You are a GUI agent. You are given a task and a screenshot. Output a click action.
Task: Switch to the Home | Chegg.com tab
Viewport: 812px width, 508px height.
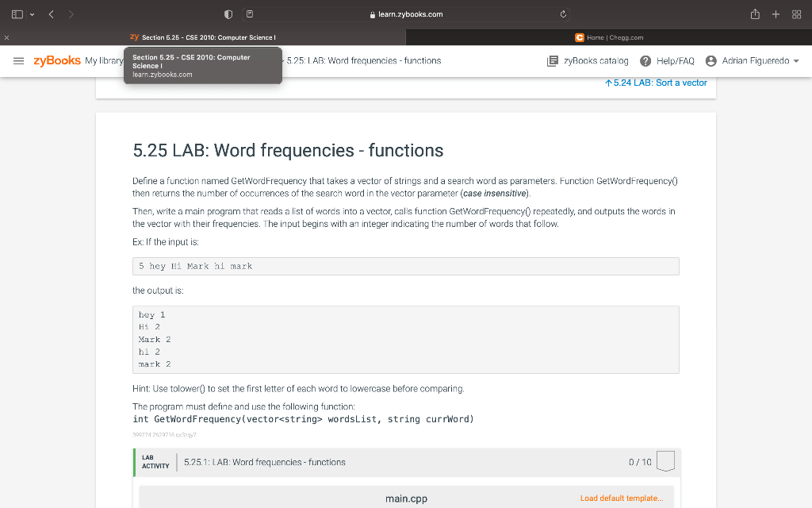(x=609, y=37)
